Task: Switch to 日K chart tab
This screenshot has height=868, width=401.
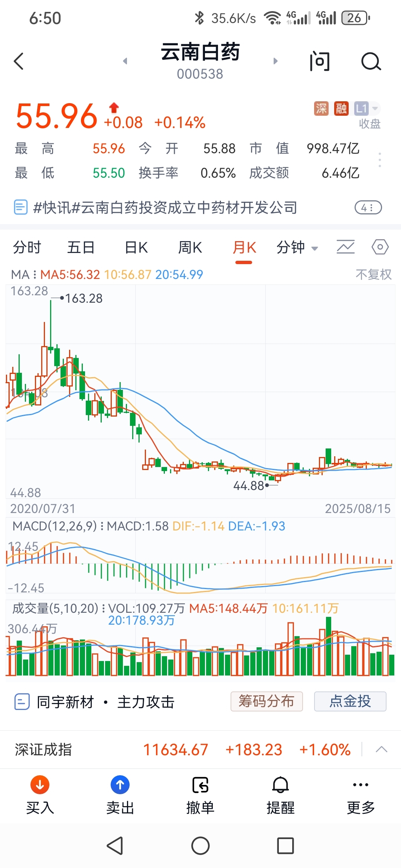Action: (136, 247)
